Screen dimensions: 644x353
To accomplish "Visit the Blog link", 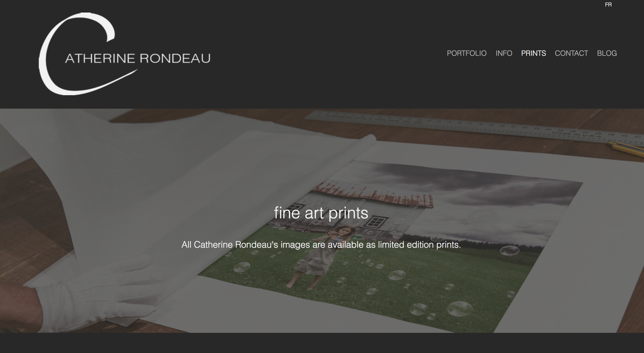I will coord(607,53).
